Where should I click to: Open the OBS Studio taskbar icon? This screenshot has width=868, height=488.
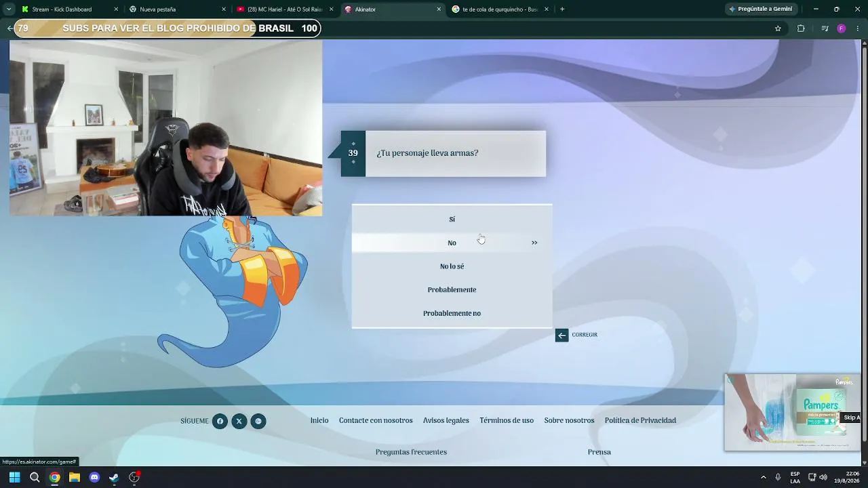click(x=134, y=477)
